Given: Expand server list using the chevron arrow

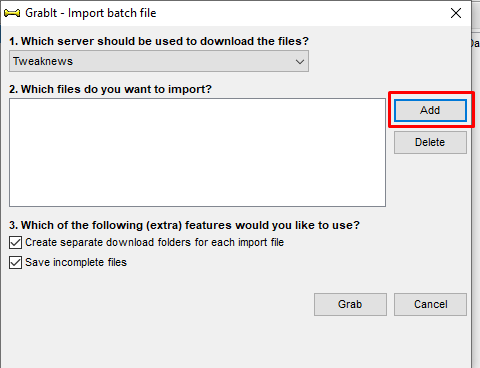Looking at the screenshot, I should pyautogui.click(x=300, y=62).
